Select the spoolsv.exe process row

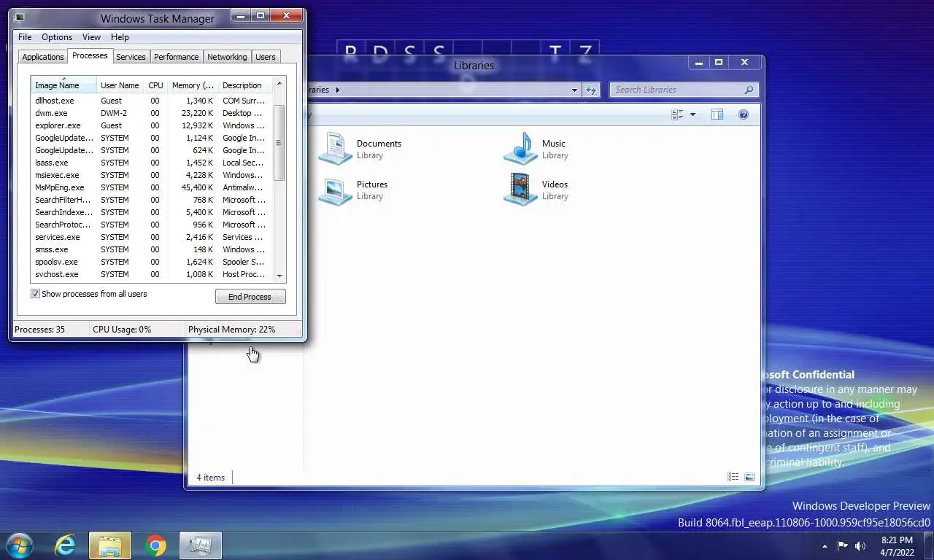[152, 262]
